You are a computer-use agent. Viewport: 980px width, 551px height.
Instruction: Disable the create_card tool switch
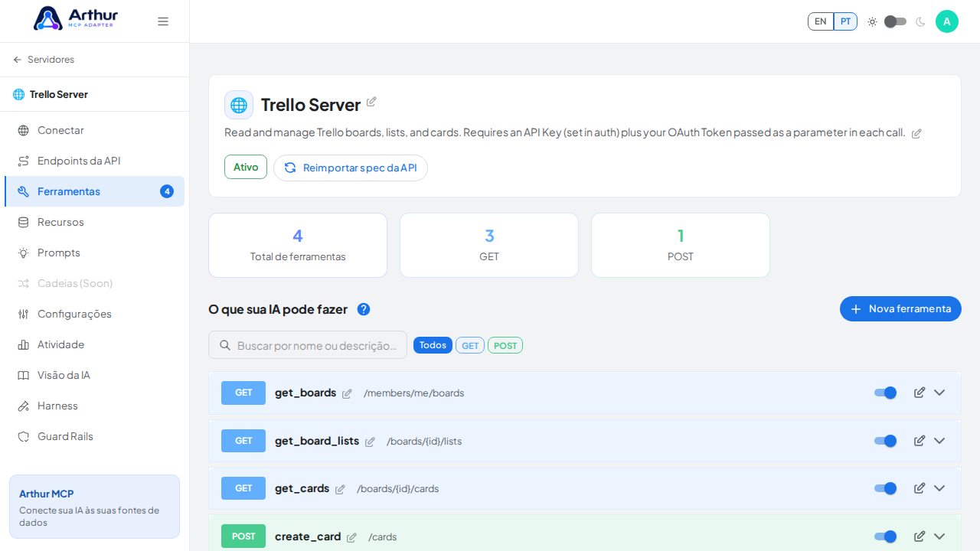pyautogui.click(x=886, y=536)
